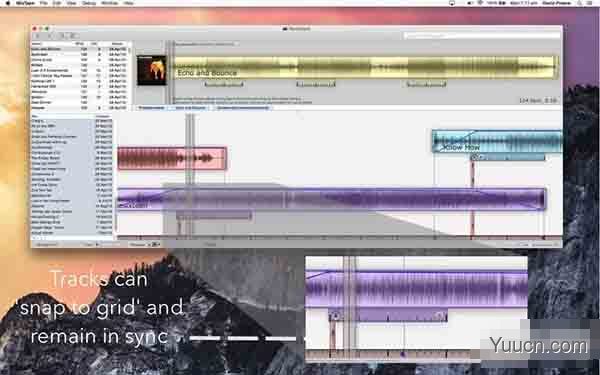This screenshot has width=600, height=375.
Task: Click the small bar beneath the blue clip
Action: point(508,157)
